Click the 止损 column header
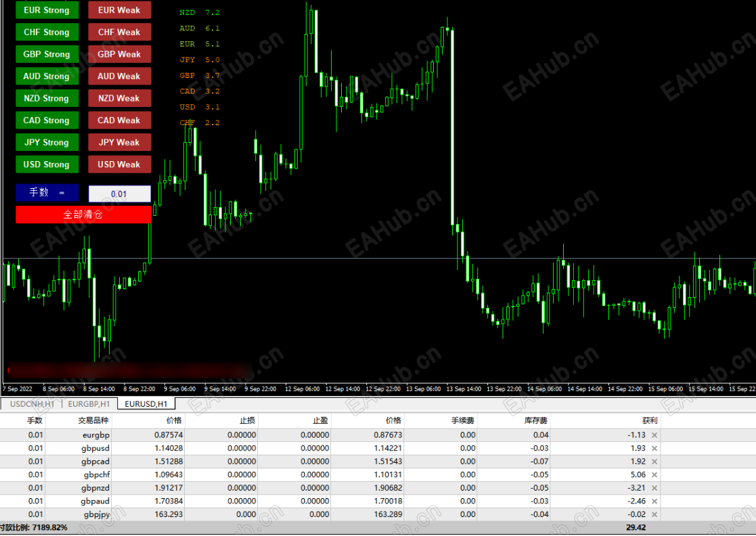 click(222, 421)
